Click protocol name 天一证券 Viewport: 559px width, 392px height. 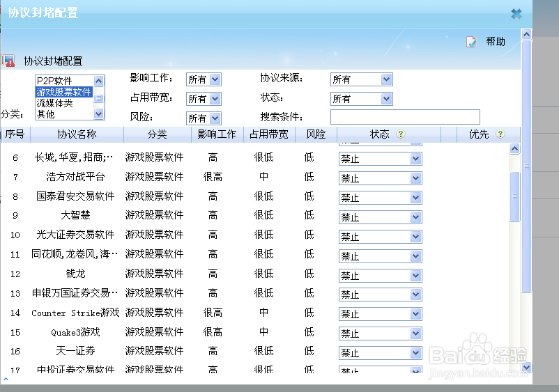coord(75,351)
